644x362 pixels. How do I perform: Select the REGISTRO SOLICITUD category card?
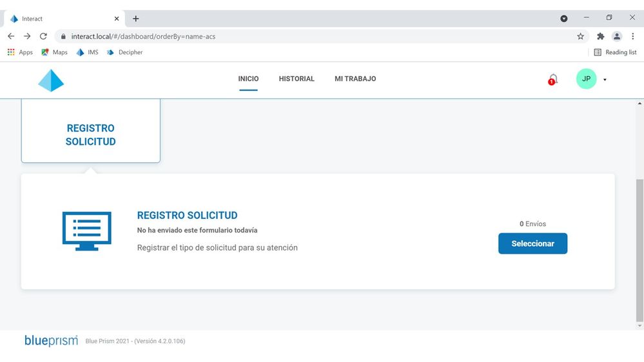[x=91, y=131]
